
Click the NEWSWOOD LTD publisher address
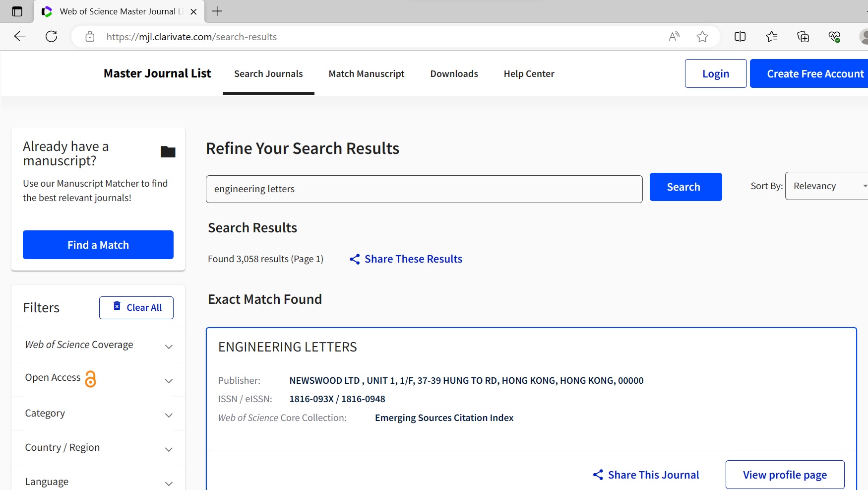click(x=466, y=381)
